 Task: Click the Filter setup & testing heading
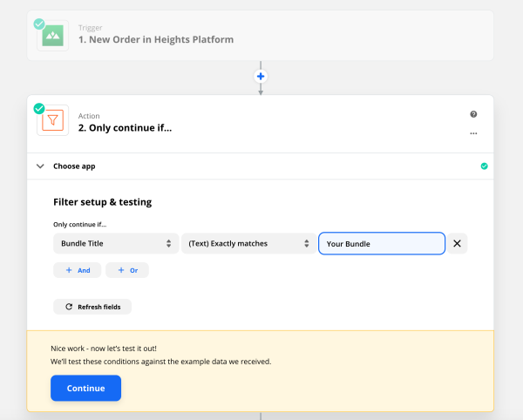(x=102, y=202)
